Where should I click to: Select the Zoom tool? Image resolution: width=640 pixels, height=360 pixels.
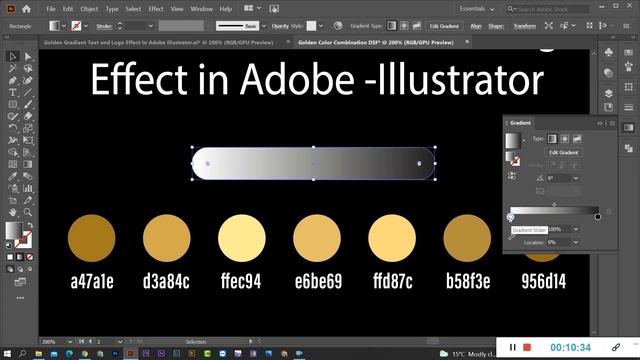[28, 212]
